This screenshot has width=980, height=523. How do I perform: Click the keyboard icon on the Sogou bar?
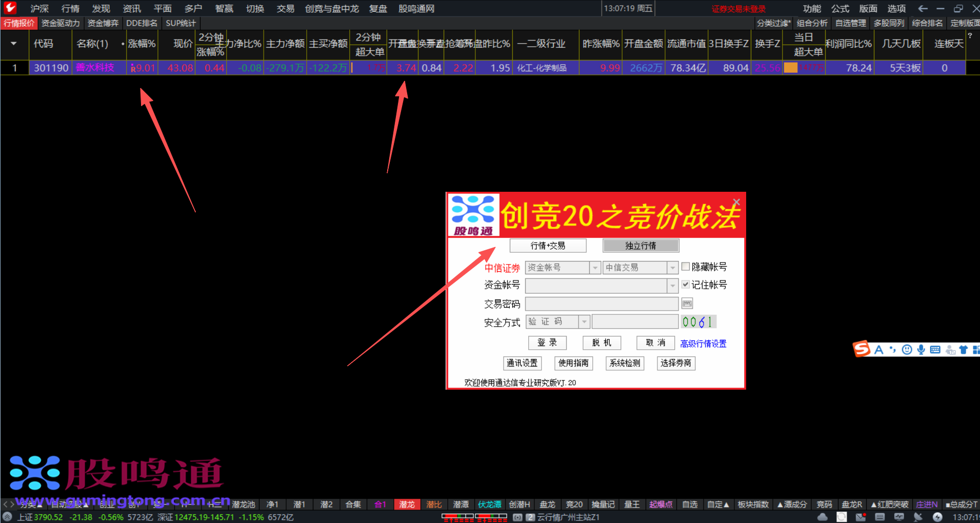tap(935, 350)
